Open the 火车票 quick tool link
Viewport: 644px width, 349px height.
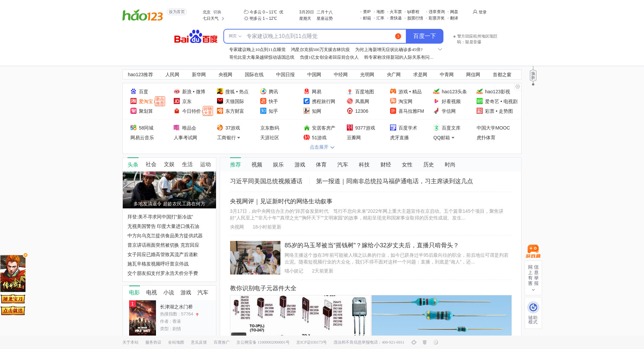tap(396, 12)
